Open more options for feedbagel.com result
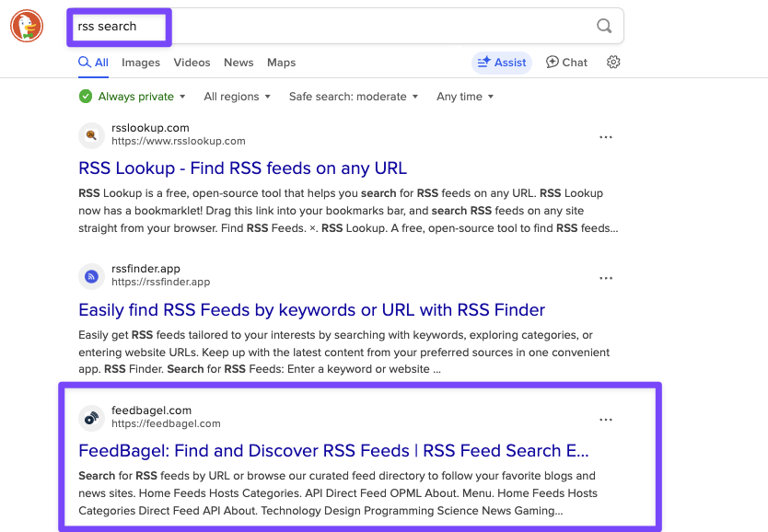This screenshot has height=532, width=768. point(606,420)
